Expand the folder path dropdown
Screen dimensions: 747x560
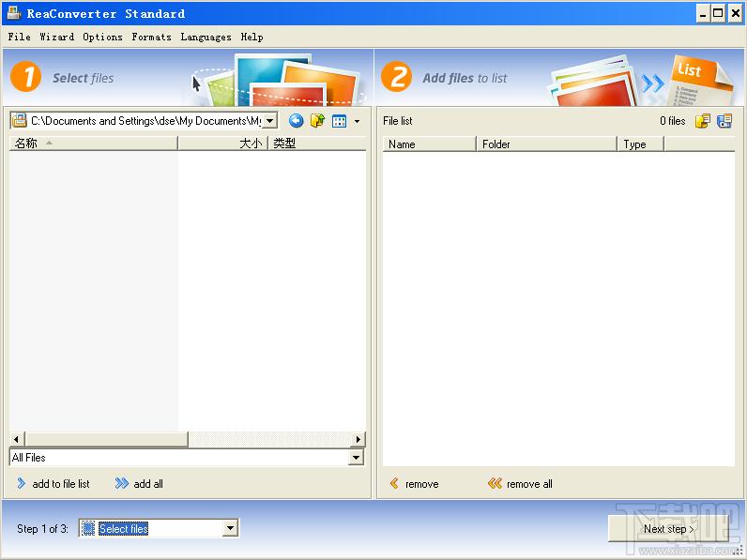[x=269, y=121]
